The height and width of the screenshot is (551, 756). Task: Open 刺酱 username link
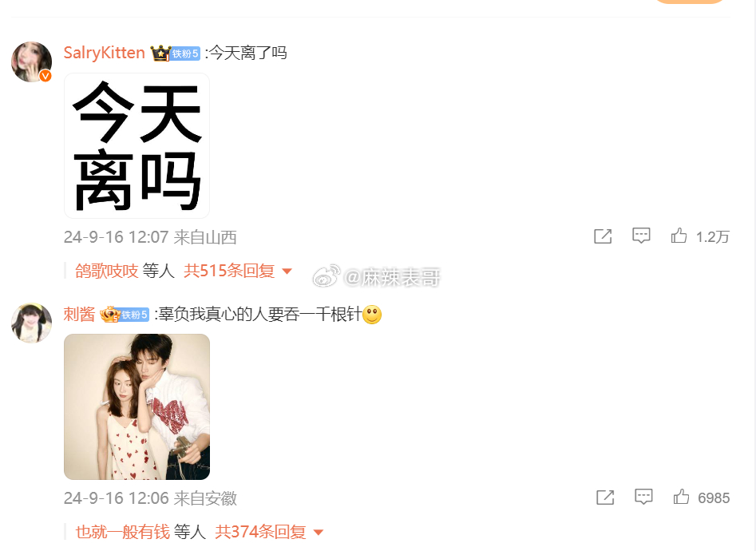point(80,314)
